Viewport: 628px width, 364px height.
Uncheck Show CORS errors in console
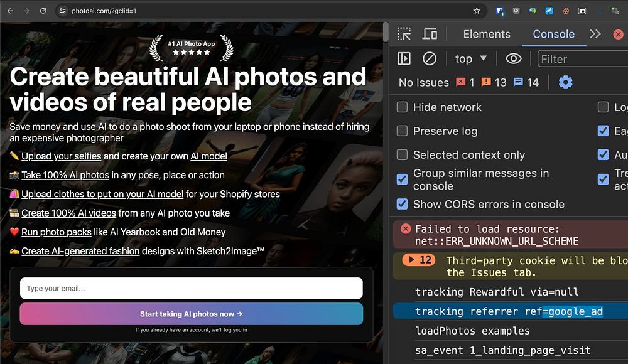(402, 204)
